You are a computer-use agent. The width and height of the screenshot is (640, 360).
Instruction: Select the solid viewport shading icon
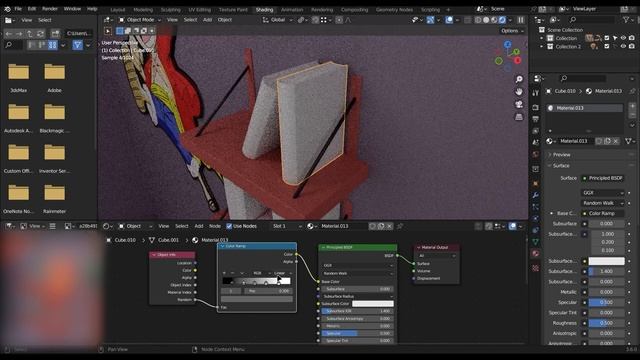click(486, 20)
